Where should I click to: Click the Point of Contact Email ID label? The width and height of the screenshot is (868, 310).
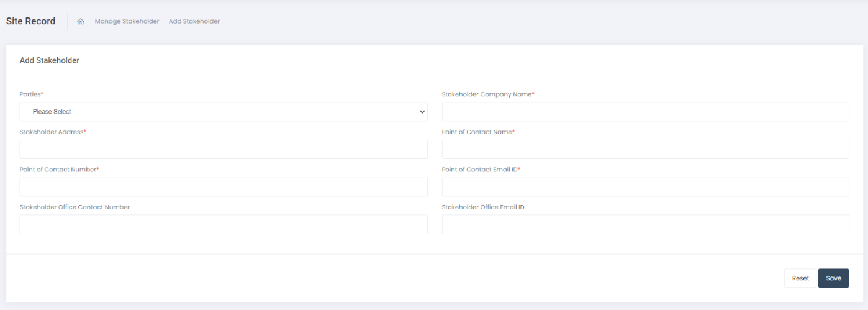pyautogui.click(x=481, y=170)
